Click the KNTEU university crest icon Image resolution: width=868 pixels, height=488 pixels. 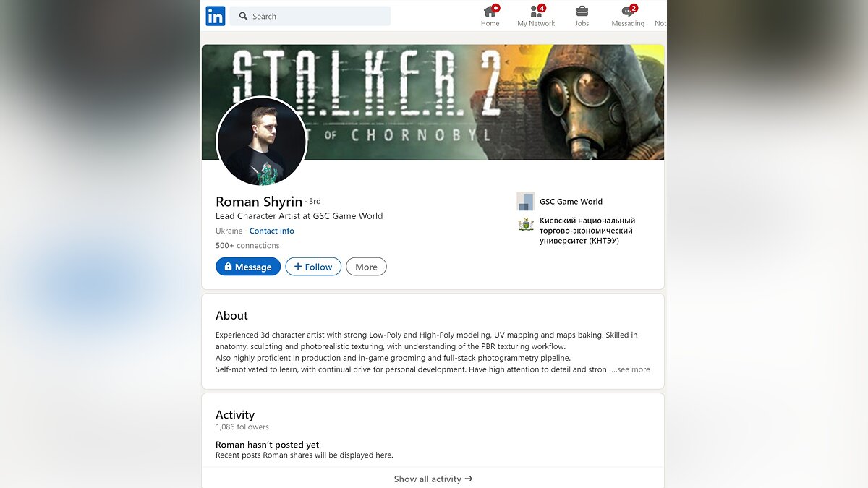[x=526, y=225]
